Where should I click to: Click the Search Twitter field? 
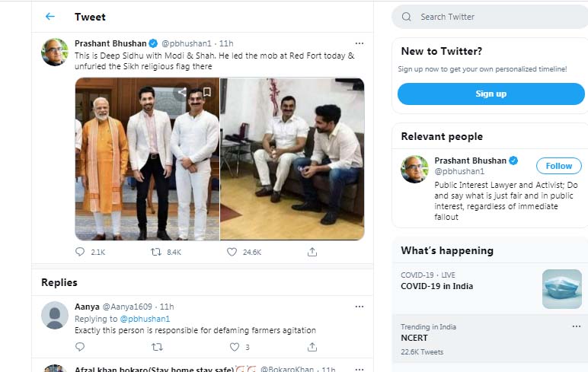[x=495, y=17]
